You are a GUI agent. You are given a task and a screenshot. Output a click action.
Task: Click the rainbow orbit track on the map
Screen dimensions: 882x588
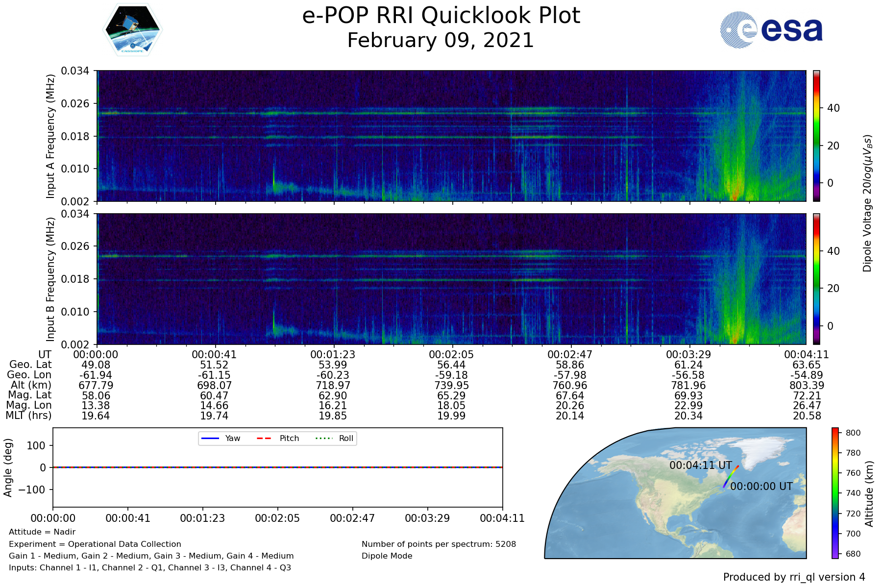(x=731, y=477)
